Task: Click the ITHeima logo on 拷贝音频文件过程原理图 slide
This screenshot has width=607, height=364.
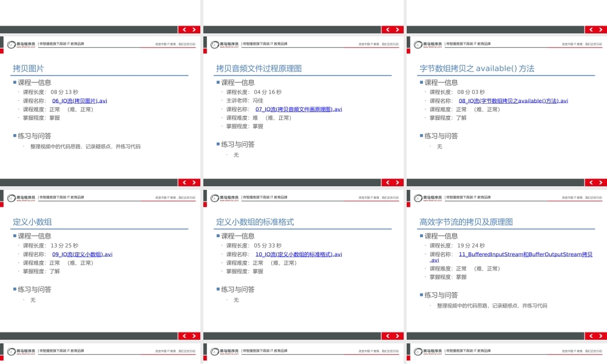Action: point(220,43)
